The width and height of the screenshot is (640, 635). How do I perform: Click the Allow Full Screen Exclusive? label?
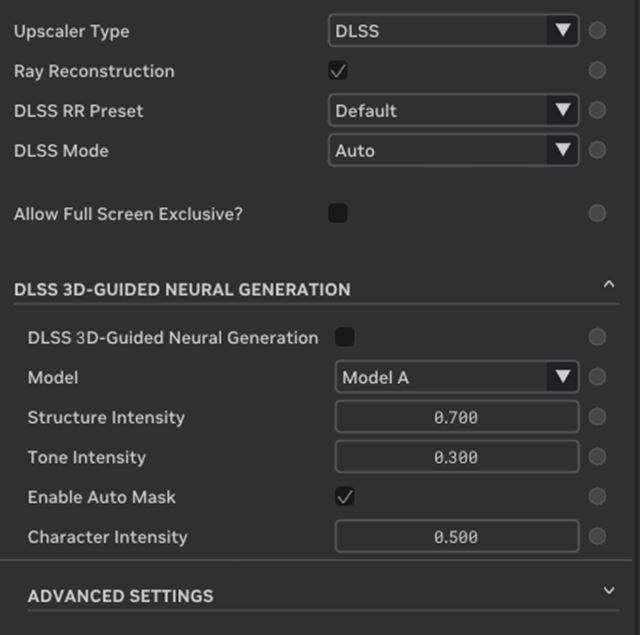tap(128, 214)
